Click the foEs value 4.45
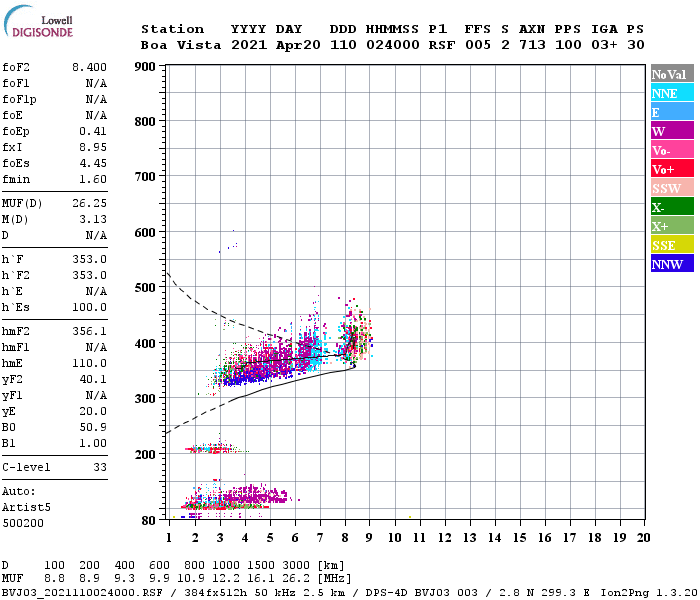The width and height of the screenshot is (700, 600). point(93,163)
